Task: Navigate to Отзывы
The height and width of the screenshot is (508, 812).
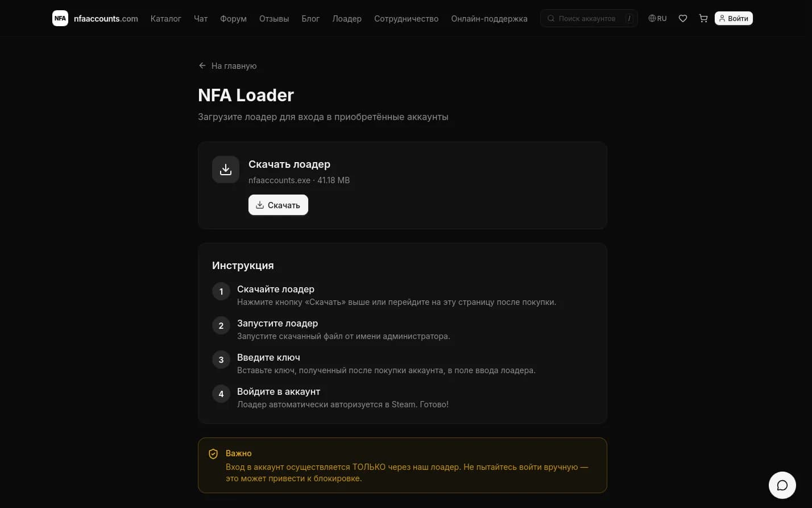Action: [274, 19]
